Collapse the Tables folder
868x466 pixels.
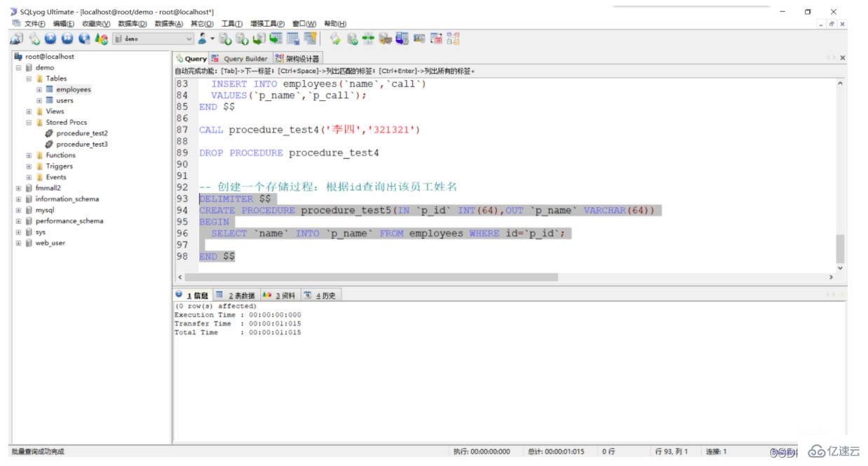pyautogui.click(x=29, y=79)
